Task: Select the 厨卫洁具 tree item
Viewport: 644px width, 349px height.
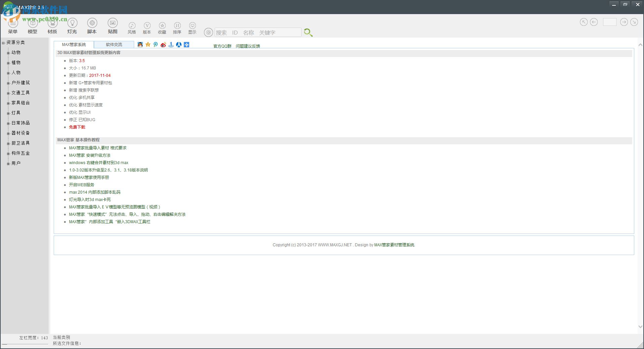Action: (x=20, y=143)
